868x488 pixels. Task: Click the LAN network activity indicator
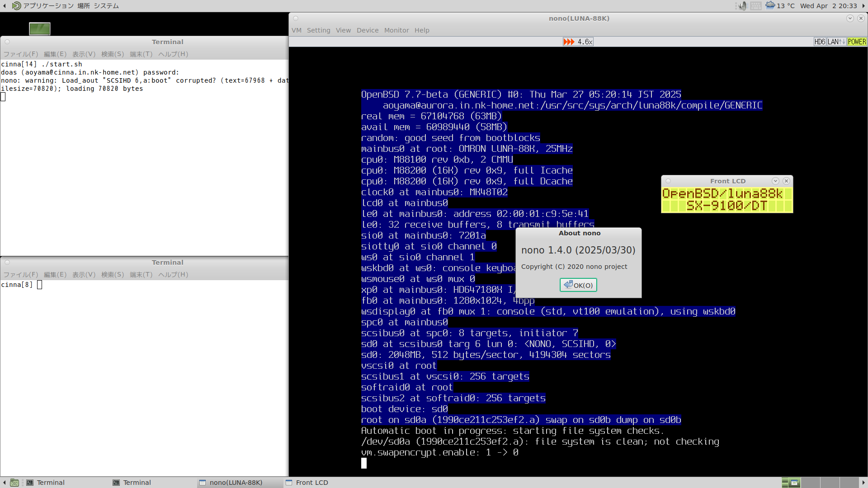click(x=836, y=42)
